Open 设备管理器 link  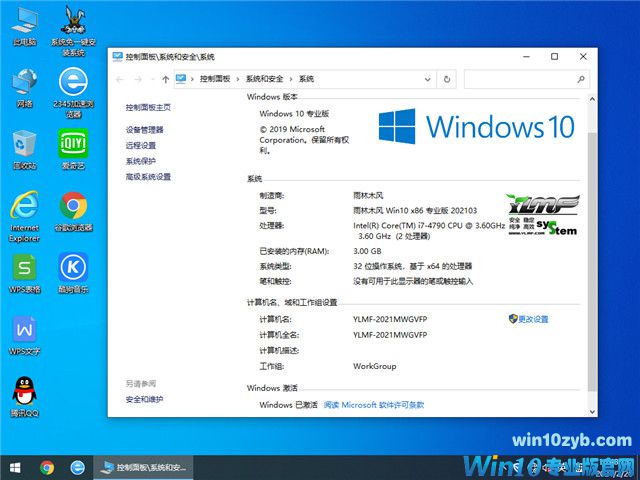click(144, 130)
